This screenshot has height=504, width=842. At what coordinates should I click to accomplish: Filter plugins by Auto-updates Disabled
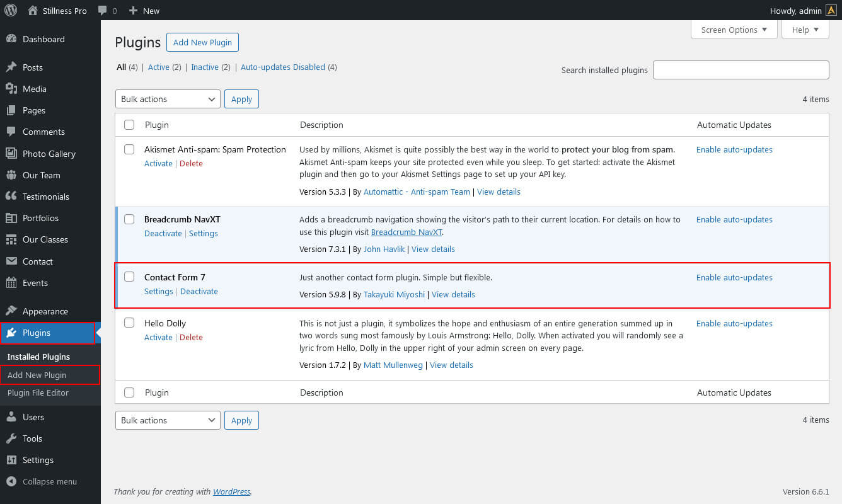(283, 67)
